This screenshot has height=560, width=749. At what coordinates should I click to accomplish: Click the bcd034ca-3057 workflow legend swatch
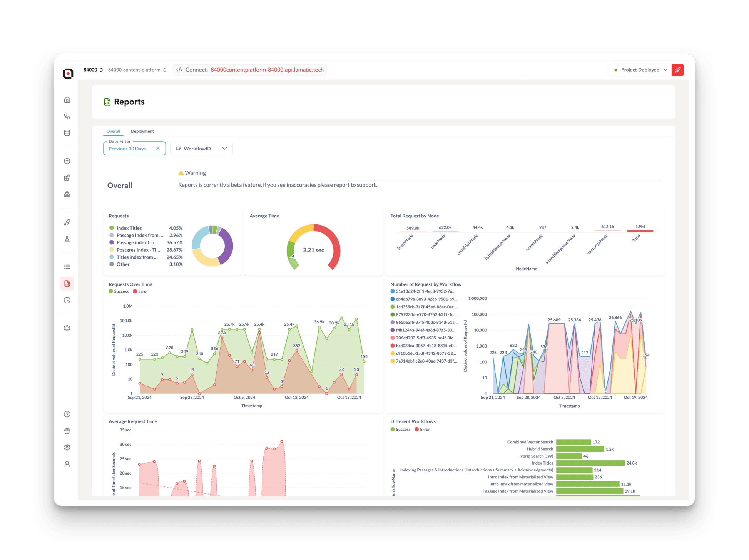pyautogui.click(x=393, y=346)
